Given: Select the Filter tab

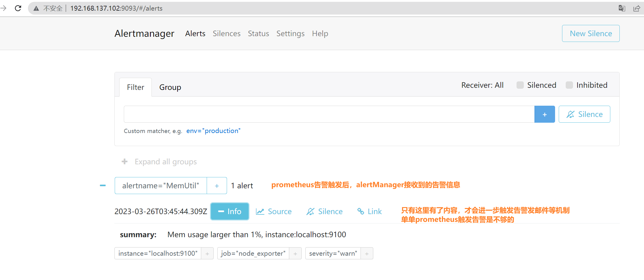Looking at the screenshot, I should coord(135,87).
